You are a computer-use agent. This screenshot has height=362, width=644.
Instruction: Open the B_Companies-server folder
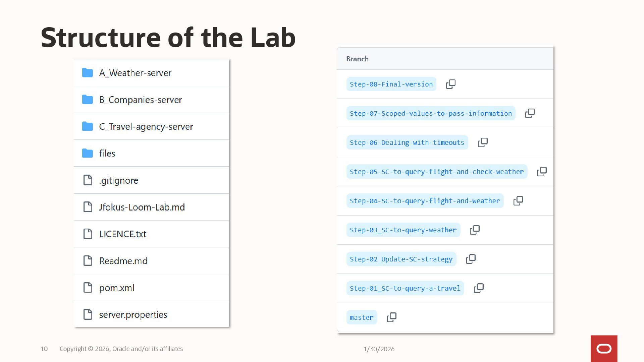click(140, 100)
